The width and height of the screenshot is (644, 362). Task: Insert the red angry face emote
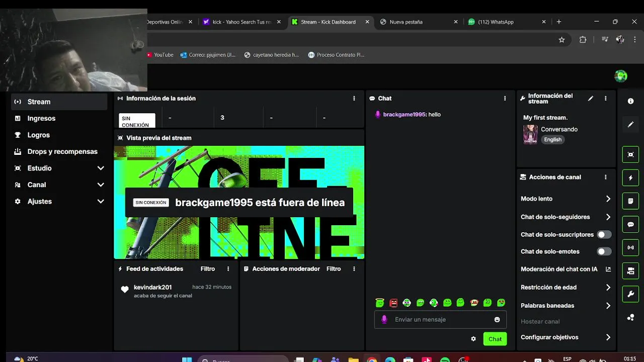point(393,303)
